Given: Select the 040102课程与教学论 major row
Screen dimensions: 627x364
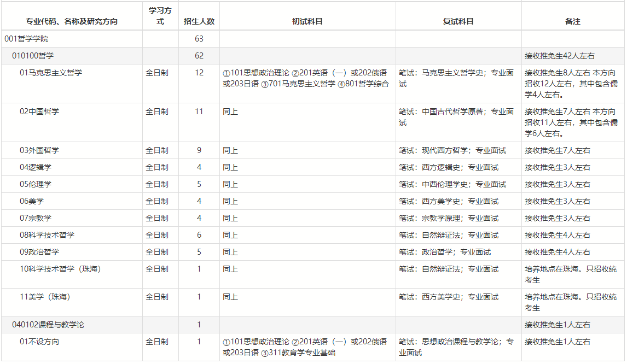Looking at the screenshot, I should (x=48, y=325).
